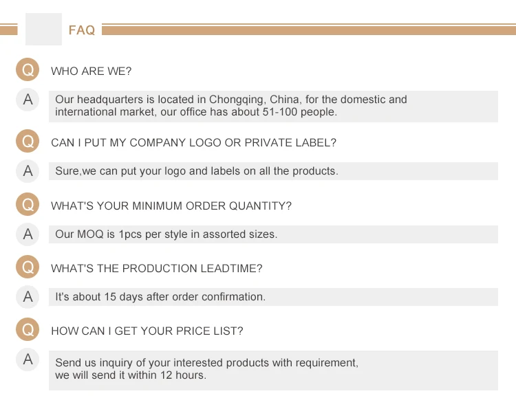The image size is (516, 420).
Task: Expand the "WHAT'S YOUR MINIMUM ORDER QUANTITY?" question
Action: (x=171, y=206)
